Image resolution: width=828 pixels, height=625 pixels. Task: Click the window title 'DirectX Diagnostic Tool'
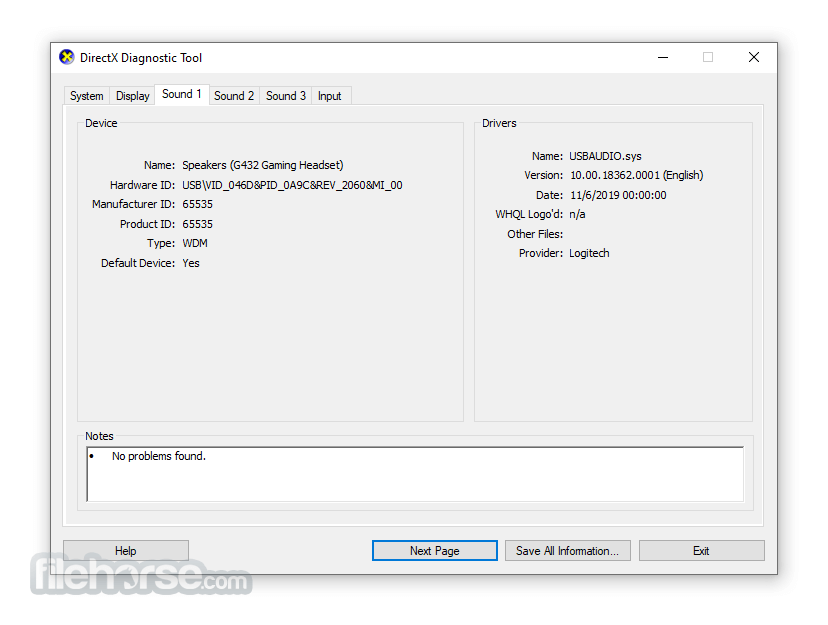[x=141, y=58]
